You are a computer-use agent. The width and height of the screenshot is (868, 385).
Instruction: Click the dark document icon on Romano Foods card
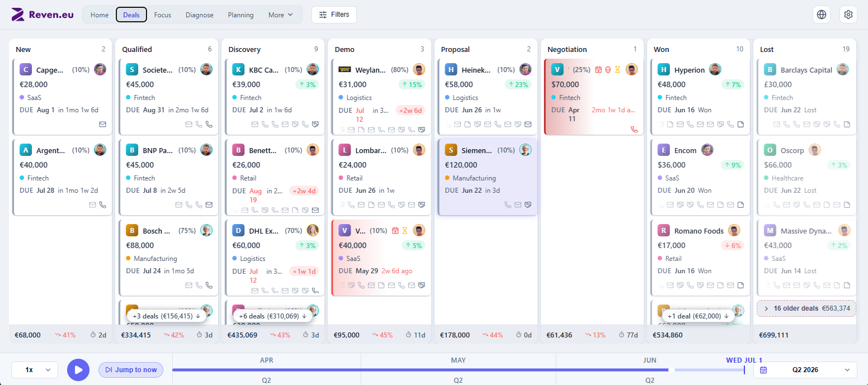pos(740,285)
